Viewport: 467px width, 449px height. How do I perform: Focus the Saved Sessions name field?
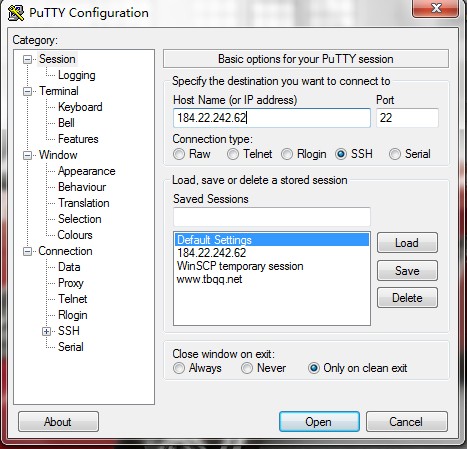tap(272, 217)
